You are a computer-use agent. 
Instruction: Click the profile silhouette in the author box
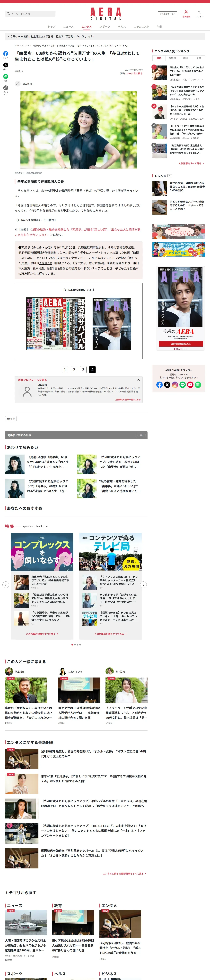pyautogui.click(x=27, y=392)
